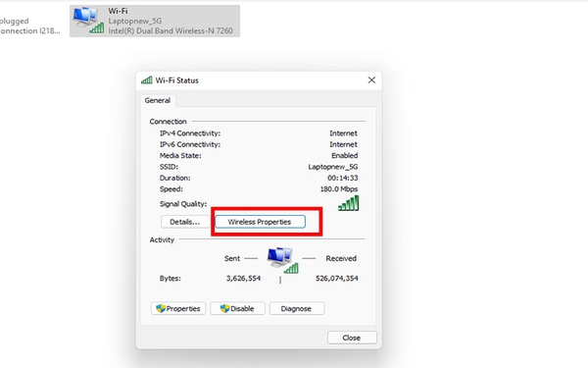
Task: Open Wireless Properties in Wi-Fi Status
Action: pos(260,222)
